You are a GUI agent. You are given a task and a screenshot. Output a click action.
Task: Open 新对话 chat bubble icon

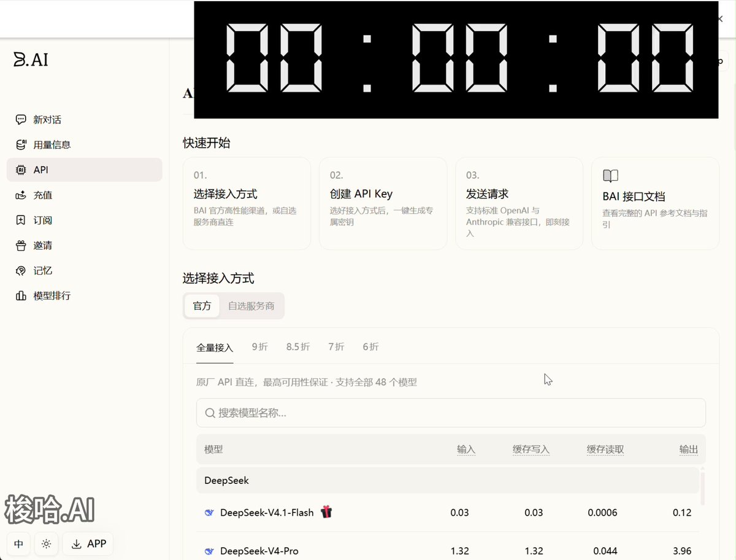[x=21, y=120]
